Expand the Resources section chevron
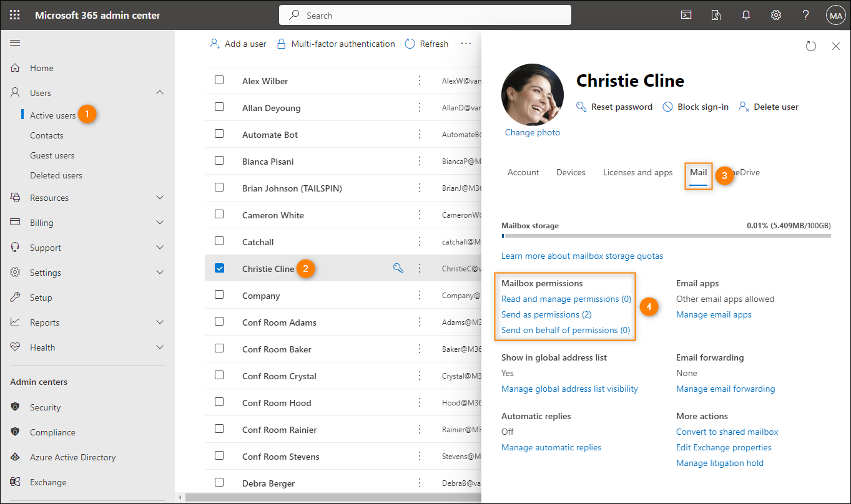 (160, 198)
